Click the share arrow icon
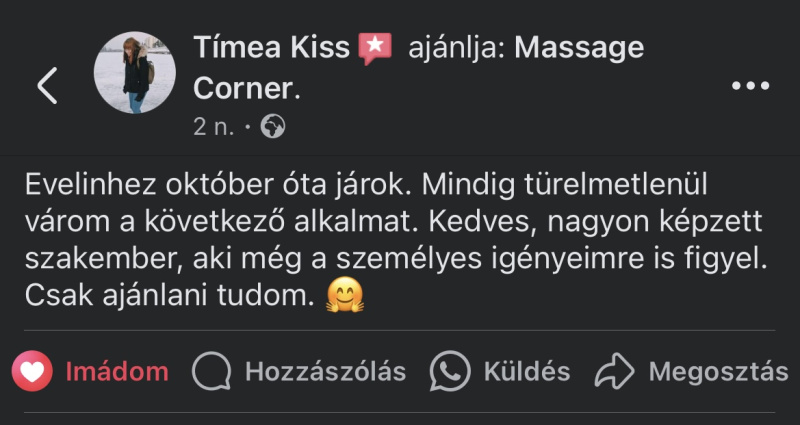 pos(614,372)
